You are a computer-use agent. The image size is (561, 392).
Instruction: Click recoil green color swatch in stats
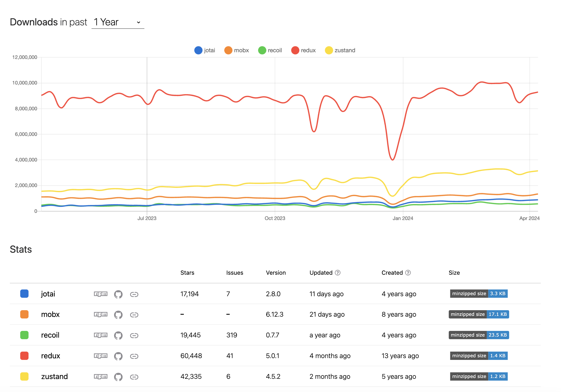(x=24, y=335)
